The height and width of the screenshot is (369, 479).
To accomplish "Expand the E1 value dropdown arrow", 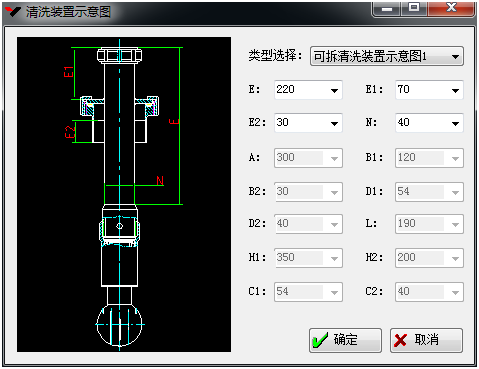I will [x=455, y=90].
